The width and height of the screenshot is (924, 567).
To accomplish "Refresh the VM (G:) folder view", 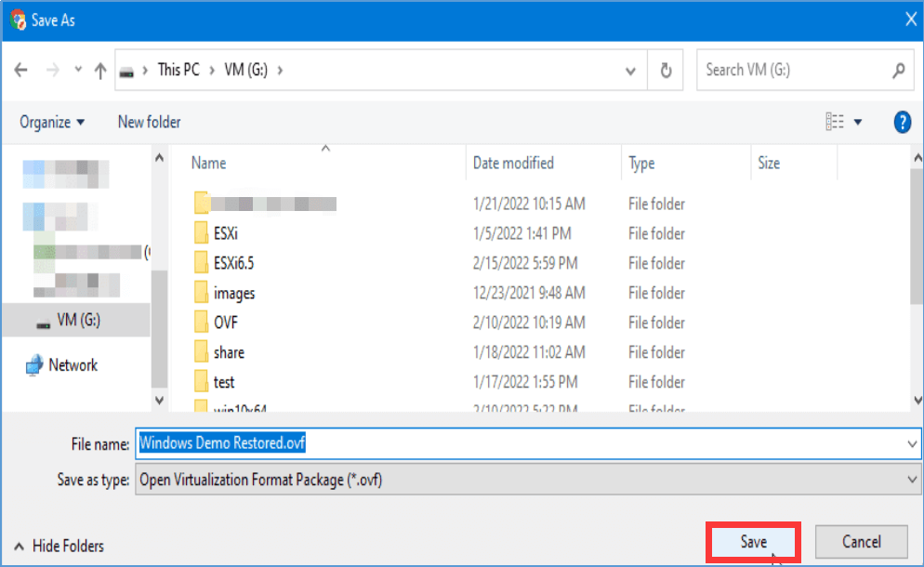I will click(x=666, y=70).
